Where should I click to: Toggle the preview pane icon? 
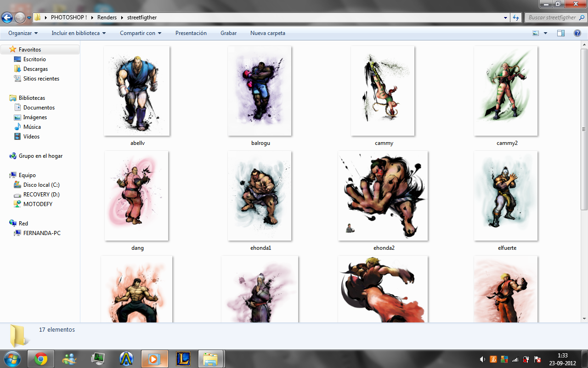pos(561,33)
